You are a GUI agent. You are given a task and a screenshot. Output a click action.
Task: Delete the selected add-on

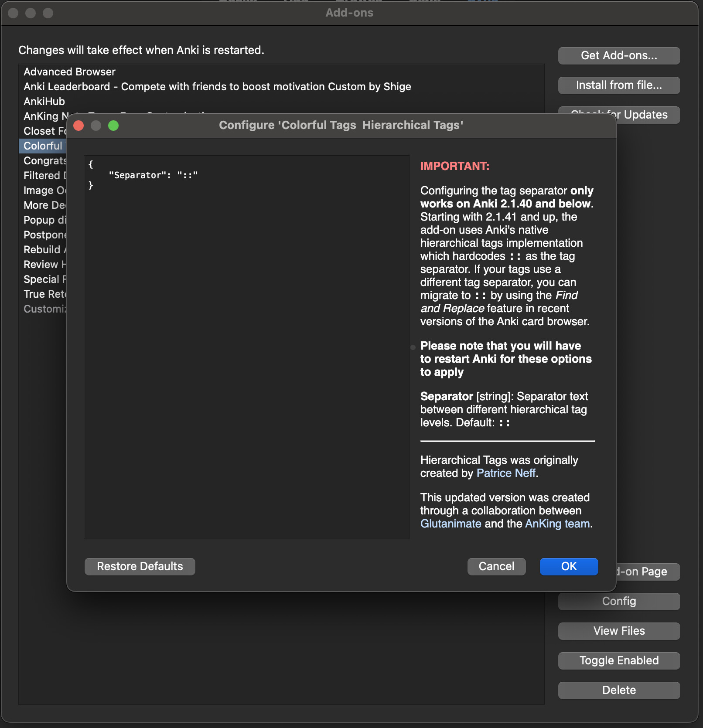coord(619,690)
